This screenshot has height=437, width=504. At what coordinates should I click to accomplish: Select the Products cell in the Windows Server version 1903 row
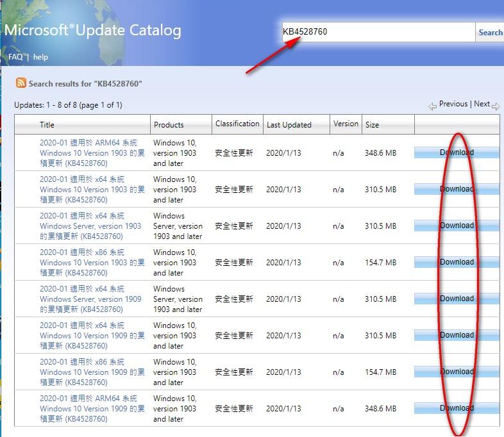(x=178, y=226)
